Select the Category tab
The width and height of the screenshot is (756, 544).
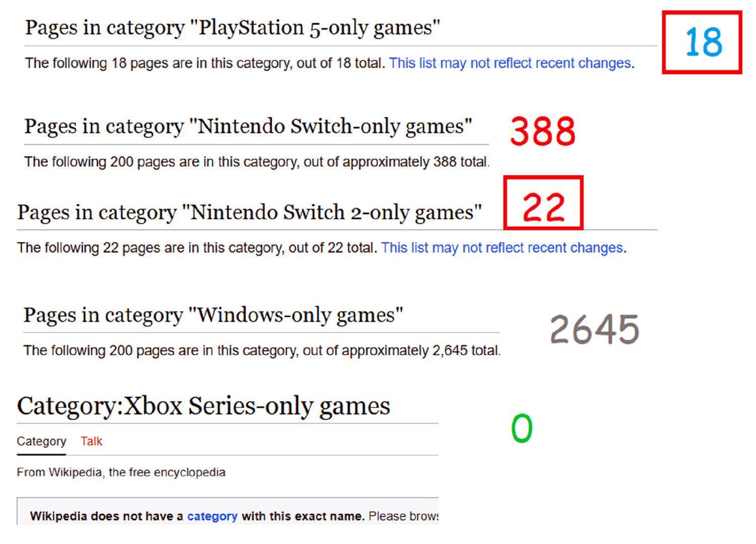click(41, 441)
